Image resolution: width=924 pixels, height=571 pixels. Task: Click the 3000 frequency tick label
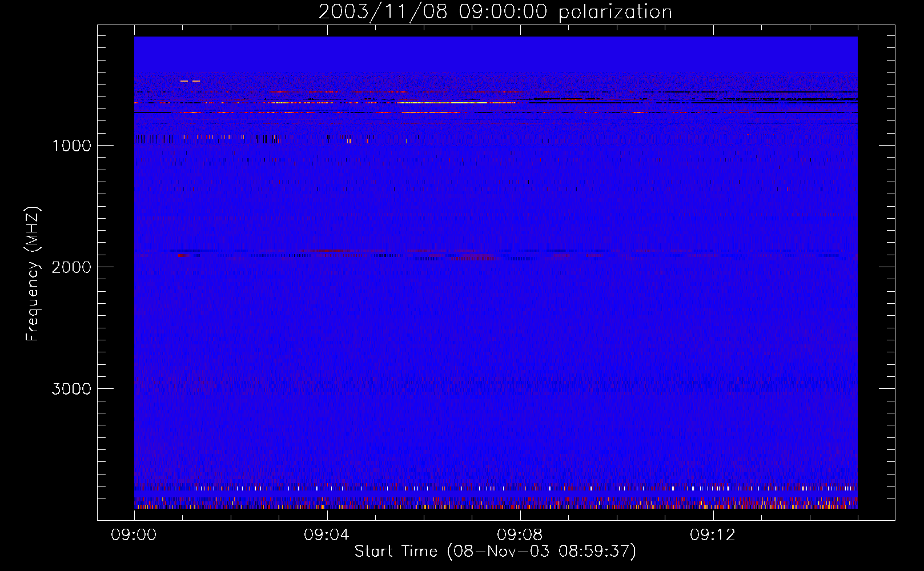pos(71,389)
